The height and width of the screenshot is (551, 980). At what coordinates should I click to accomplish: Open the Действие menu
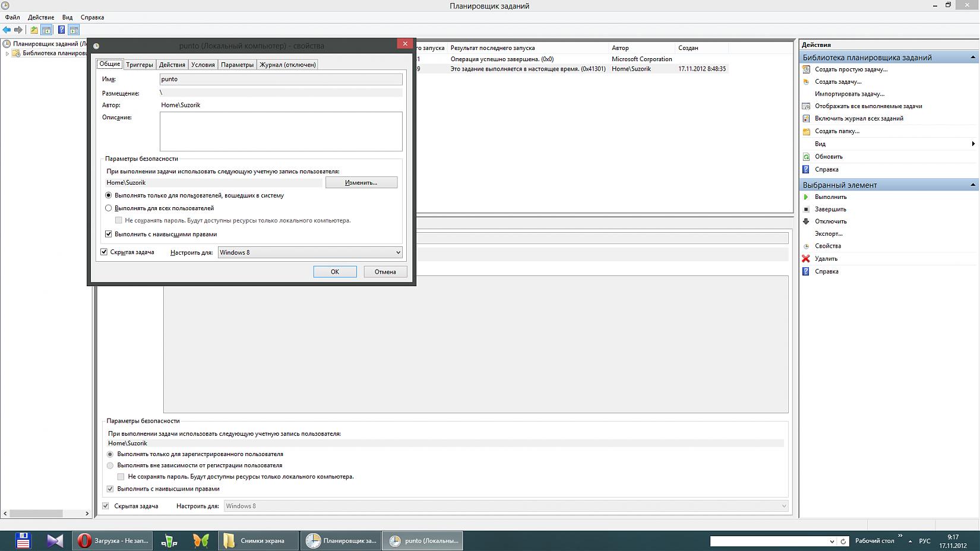(x=41, y=17)
